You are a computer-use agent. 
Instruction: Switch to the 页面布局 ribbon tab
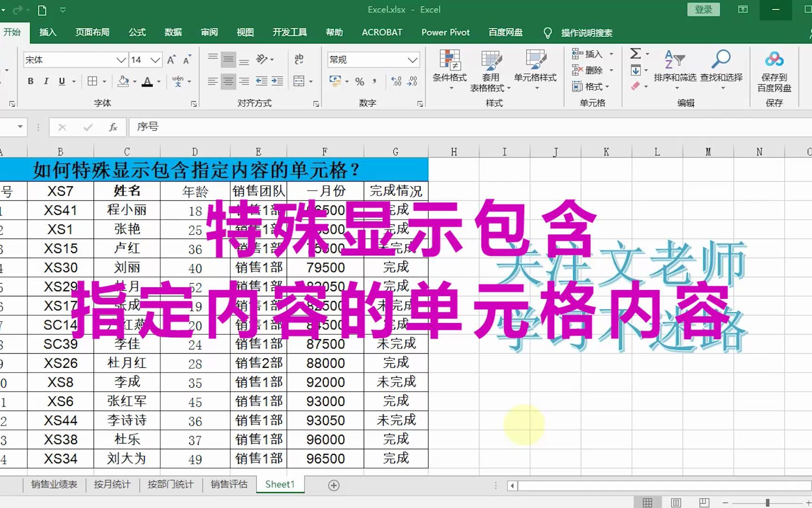92,32
